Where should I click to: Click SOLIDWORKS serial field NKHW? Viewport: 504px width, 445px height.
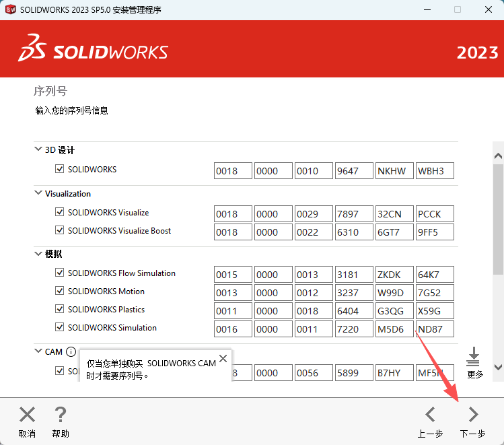(394, 171)
